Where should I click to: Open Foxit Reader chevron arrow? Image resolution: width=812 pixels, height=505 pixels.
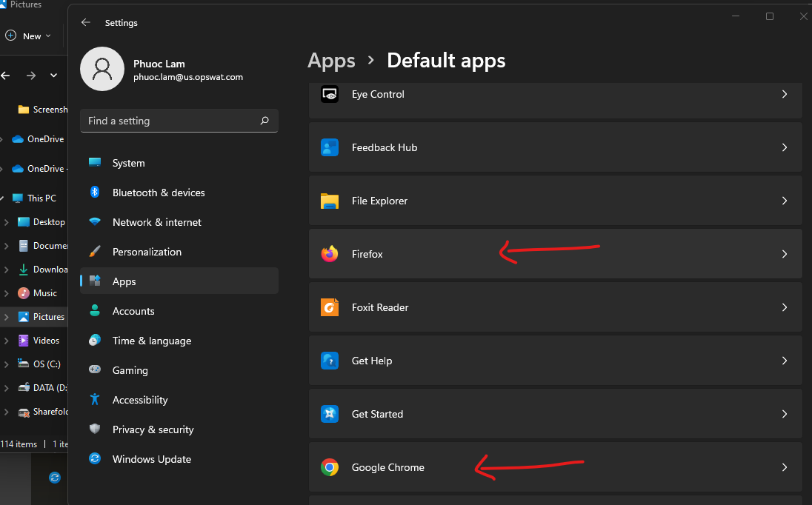point(785,307)
